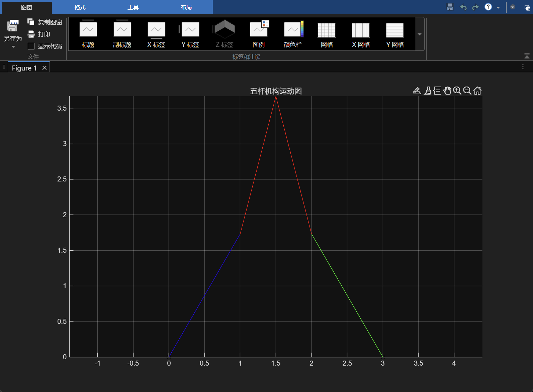Select the brush data tool on the axes
The height and width of the screenshot is (392, 533).
pyautogui.click(x=427, y=91)
